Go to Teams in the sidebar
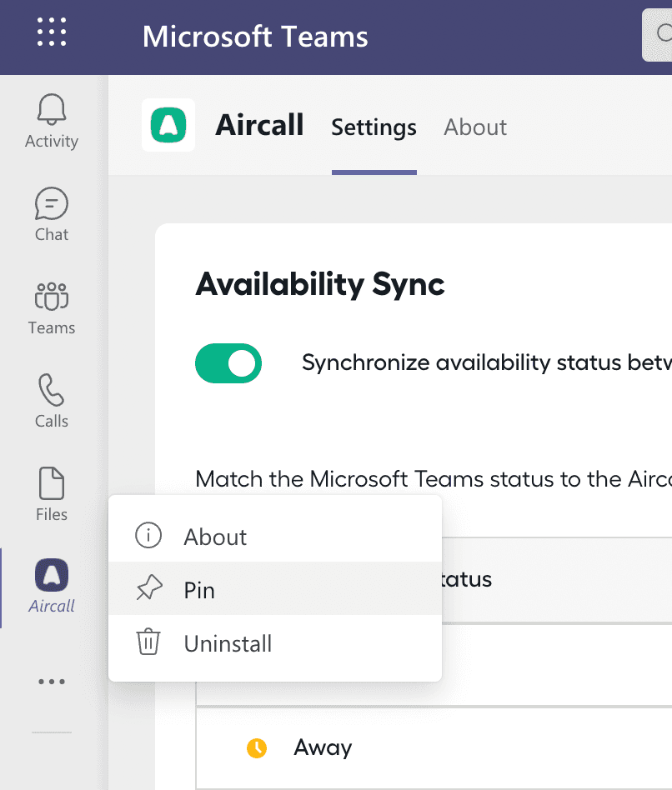The image size is (672, 790). coord(52,307)
